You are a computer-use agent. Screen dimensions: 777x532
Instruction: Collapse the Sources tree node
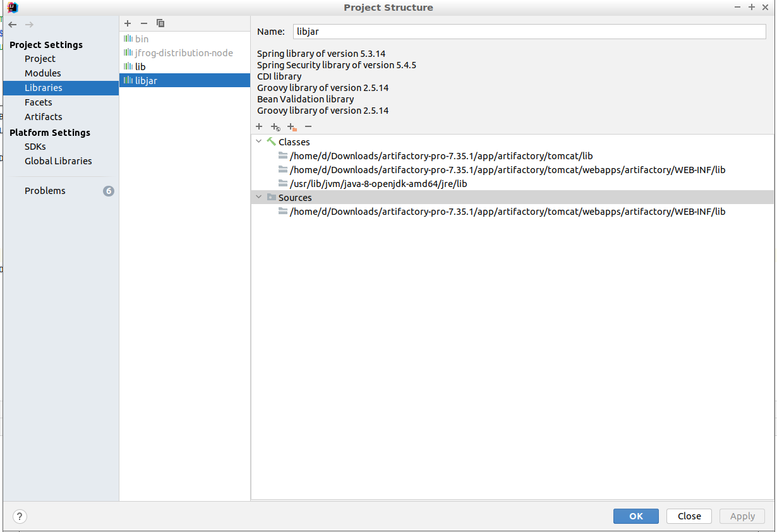point(259,198)
